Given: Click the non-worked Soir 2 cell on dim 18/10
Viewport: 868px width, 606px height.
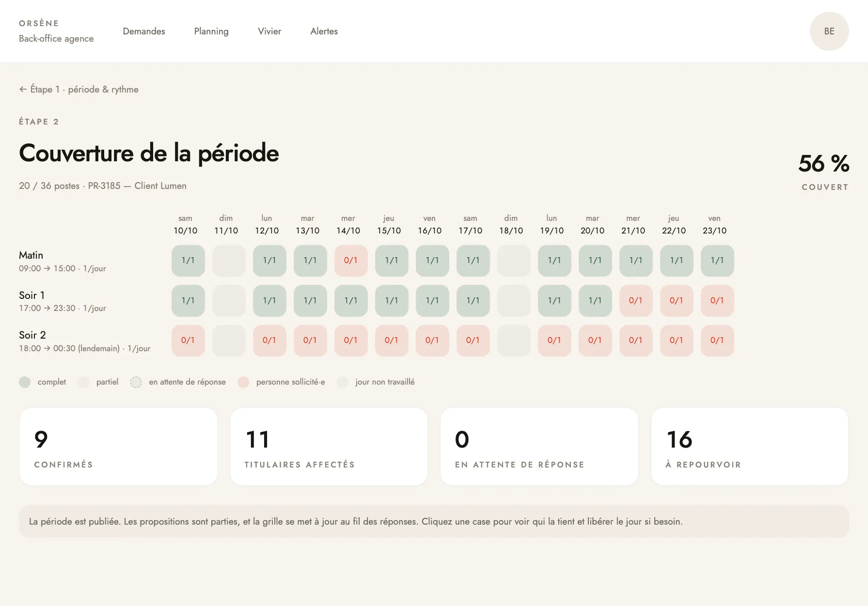Looking at the screenshot, I should click(x=514, y=341).
